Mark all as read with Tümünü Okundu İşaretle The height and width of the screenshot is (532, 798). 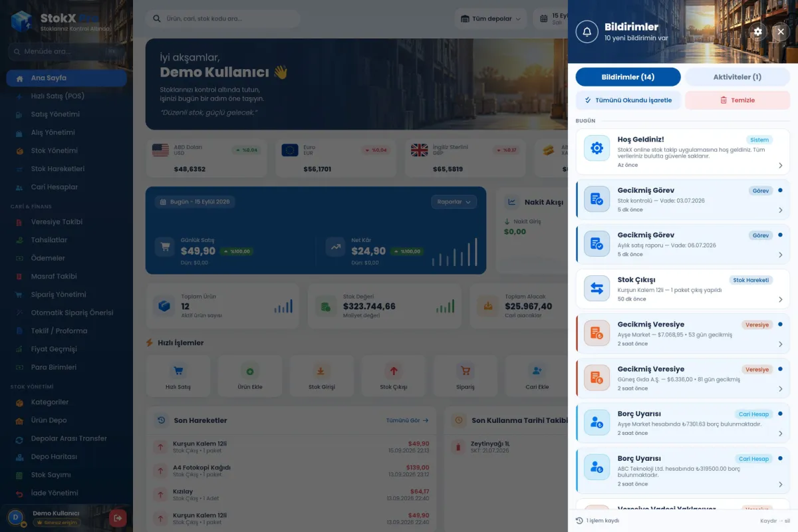[x=628, y=100]
